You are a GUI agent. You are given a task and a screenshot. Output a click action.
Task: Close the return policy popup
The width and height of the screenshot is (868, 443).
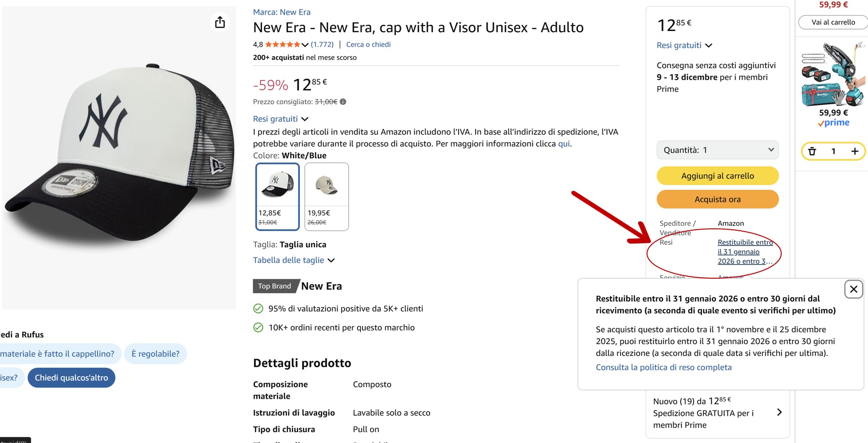click(853, 289)
